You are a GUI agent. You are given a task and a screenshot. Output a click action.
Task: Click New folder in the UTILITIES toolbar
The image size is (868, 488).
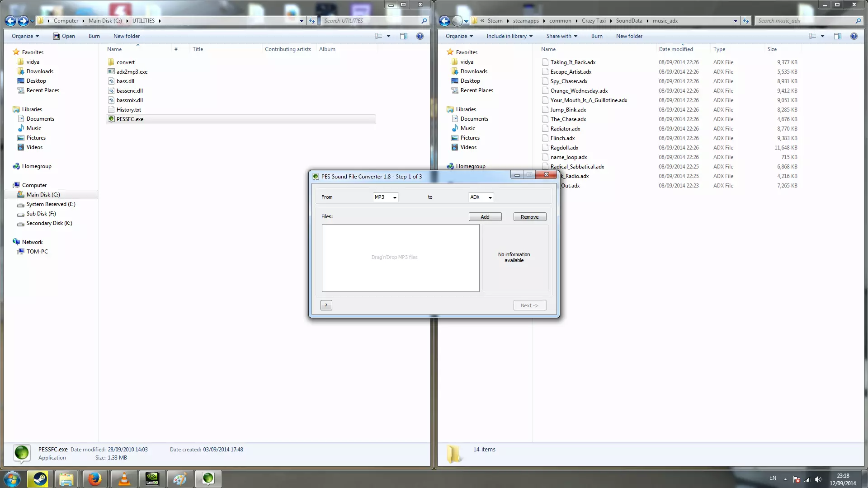click(x=127, y=36)
